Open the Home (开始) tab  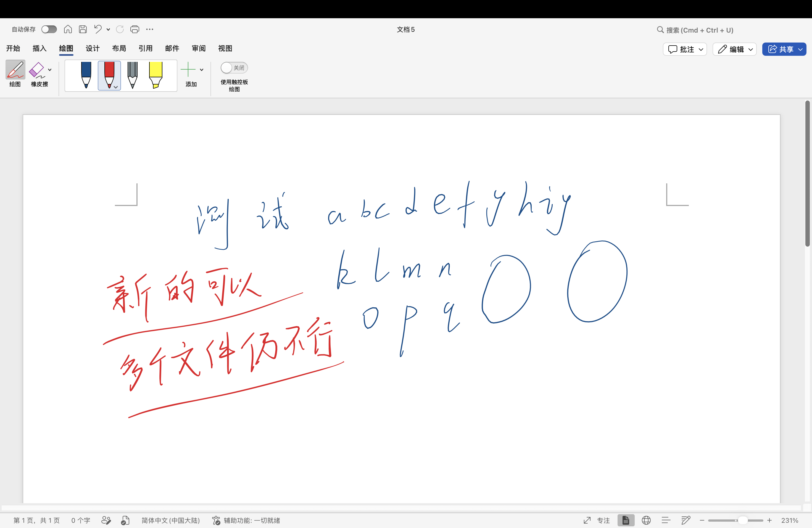13,48
